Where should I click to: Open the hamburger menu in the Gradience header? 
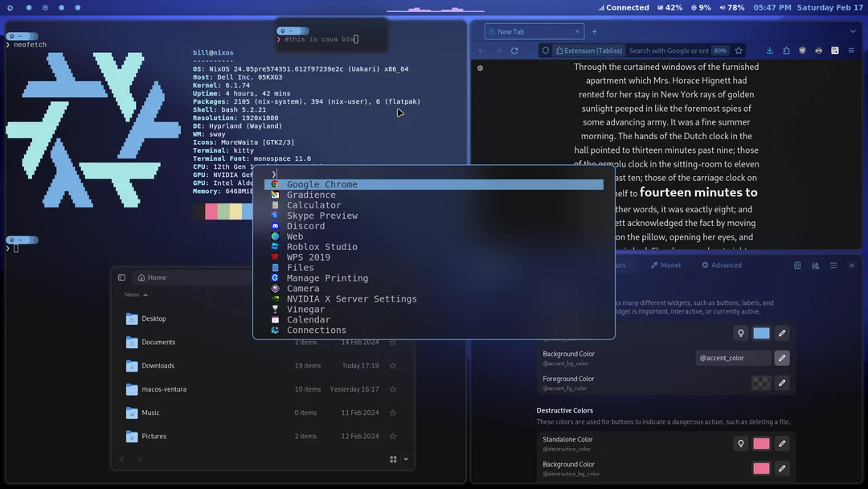click(x=833, y=265)
